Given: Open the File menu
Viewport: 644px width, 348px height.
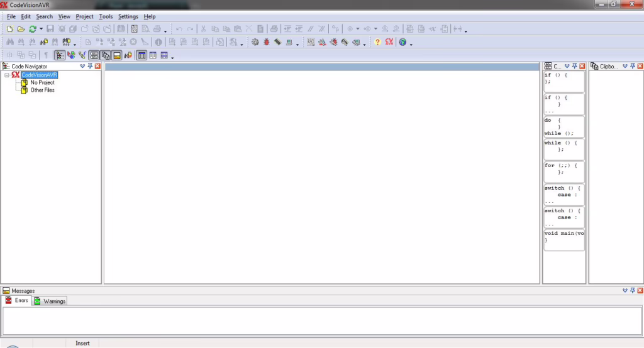Looking at the screenshot, I should [x=11, y=16].
